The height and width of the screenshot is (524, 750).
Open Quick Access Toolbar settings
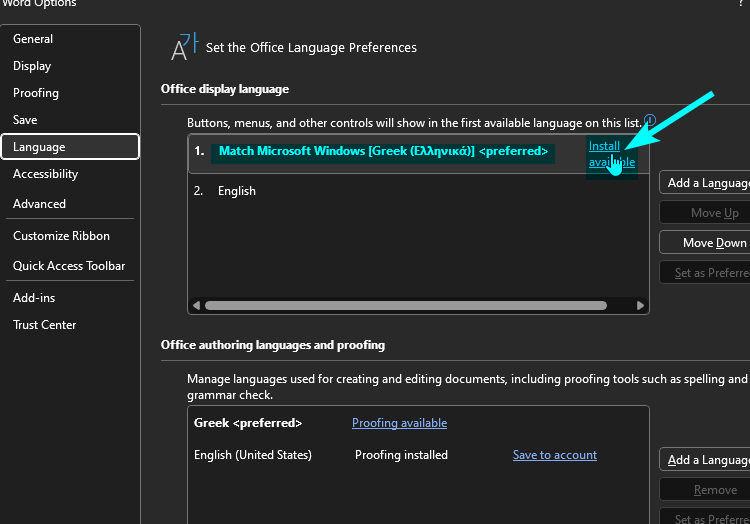click(x=69, y=266)
